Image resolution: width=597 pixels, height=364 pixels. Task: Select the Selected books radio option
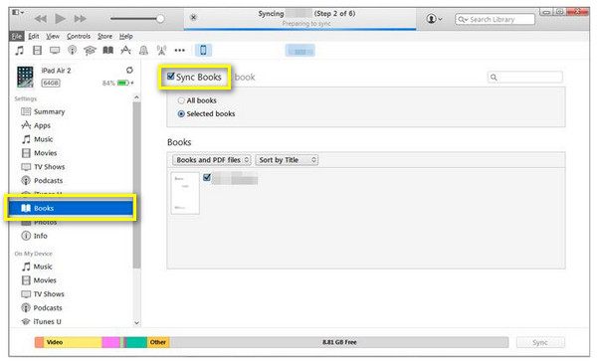click(x=181, y=113)
